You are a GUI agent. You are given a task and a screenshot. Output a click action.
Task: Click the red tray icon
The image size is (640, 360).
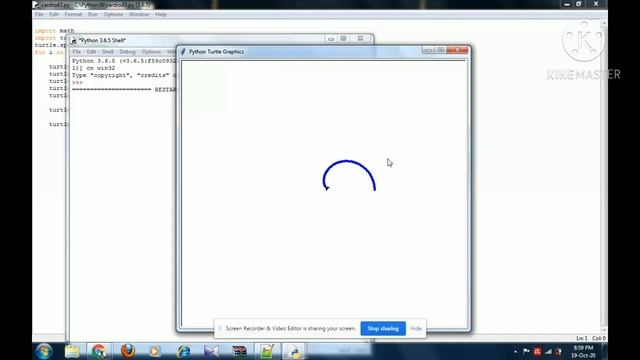(x=537, y=351)
